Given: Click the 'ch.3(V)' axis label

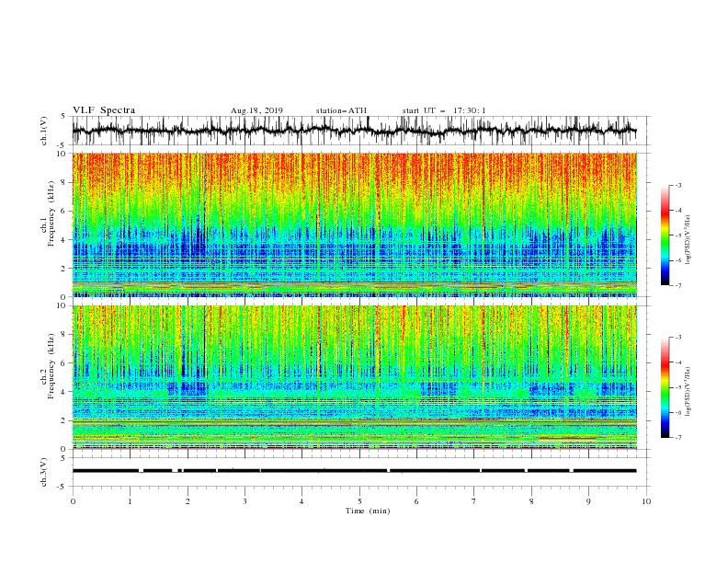Looking at the screenshot, I should [44, 472].
